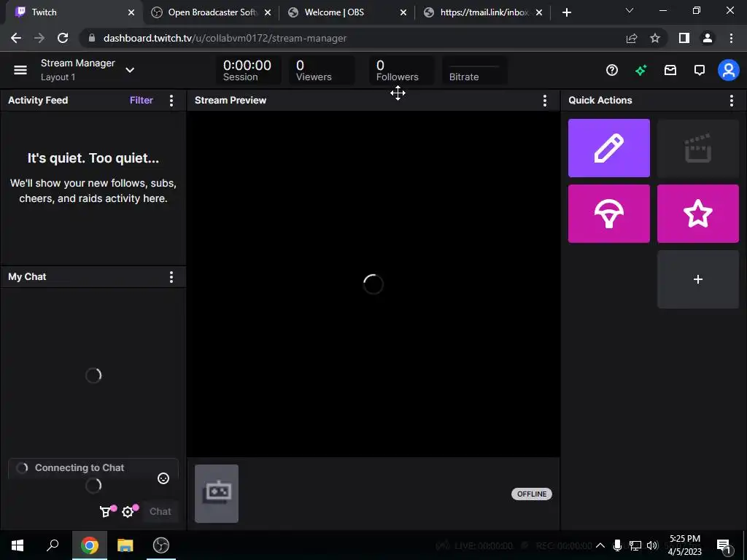
Task: Click the magenta star quick action tile
Action: tap(698, 214)
